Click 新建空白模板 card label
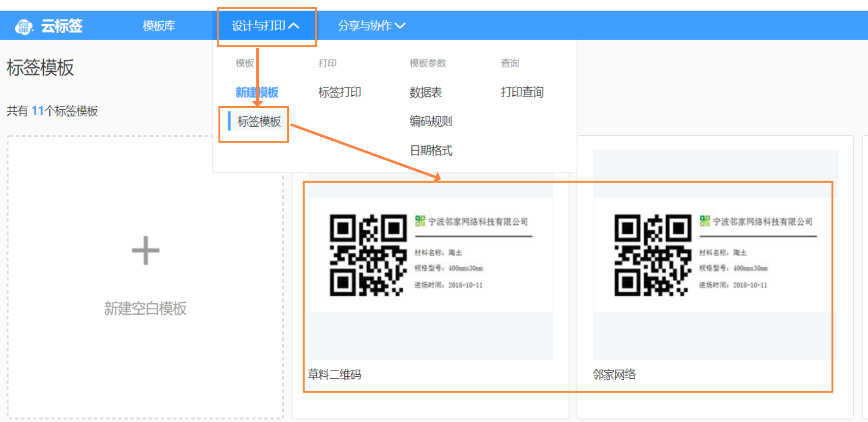This screenshot has width=868, height=422. (x=145, y=308)
